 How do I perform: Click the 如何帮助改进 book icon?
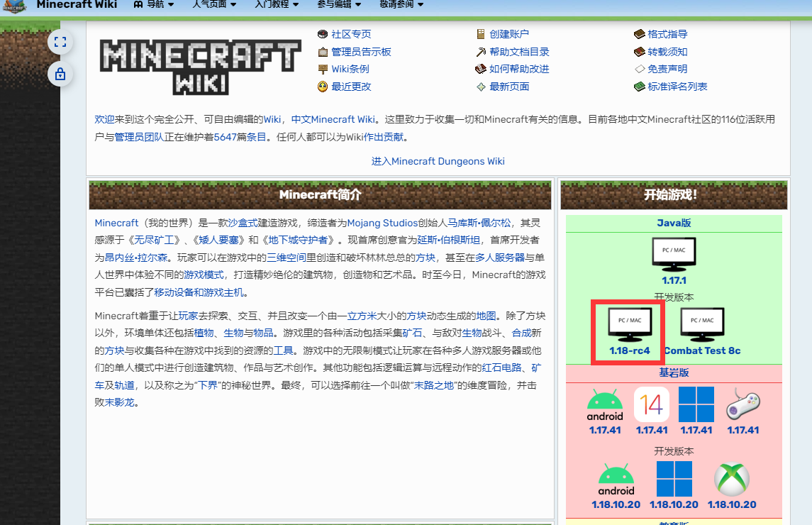coord(481,69)
